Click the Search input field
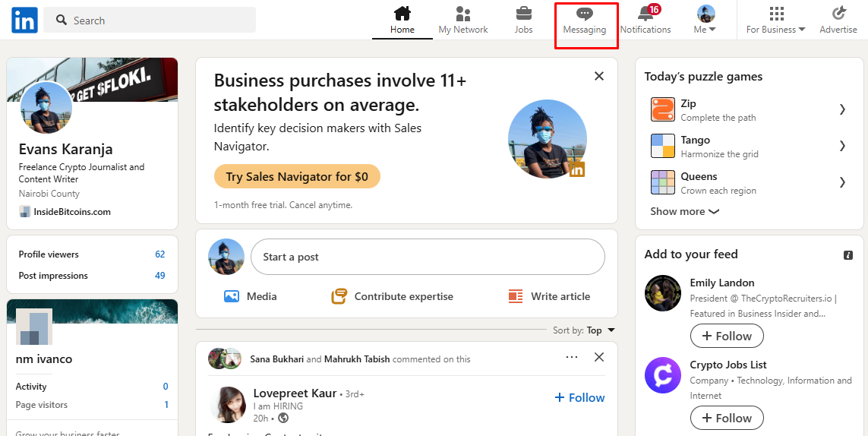Image resolution: width=868 pixels, height=436 pixels. (150, 20)
